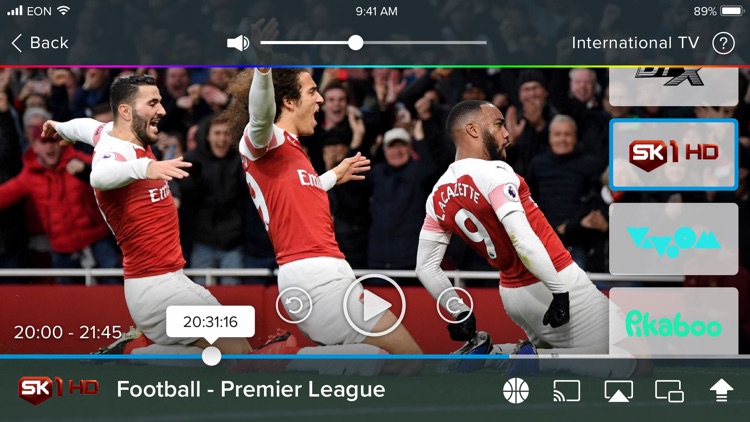Click the volume slider knob
750x422 pixels.
click(x=355, y=43)
